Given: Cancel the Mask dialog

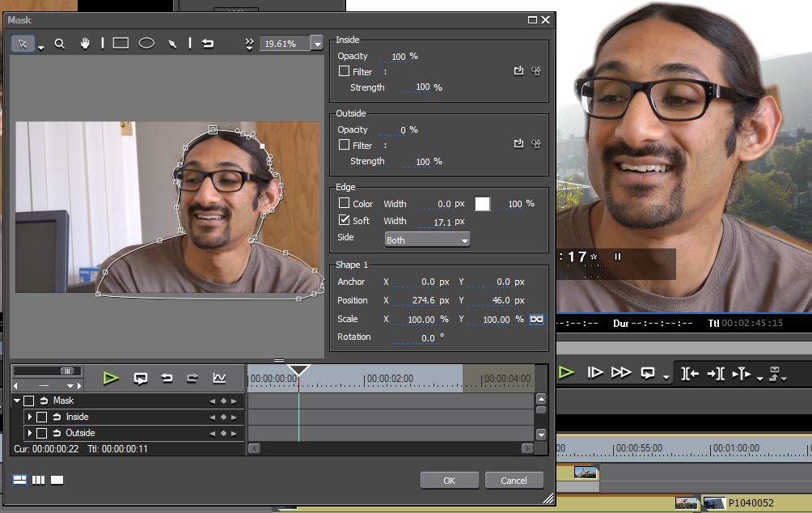Looking at the screenshot, I should (514, 480).
